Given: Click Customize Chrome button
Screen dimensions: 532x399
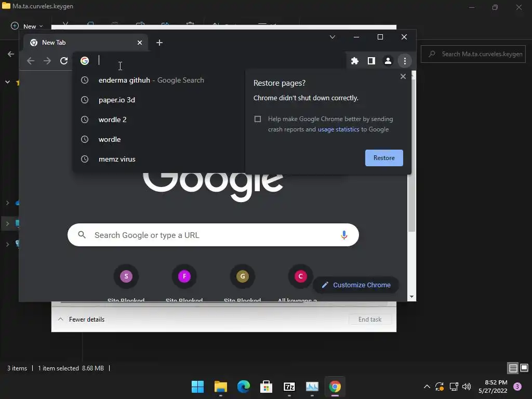Looking at the screenshot, I should [356, 285].
